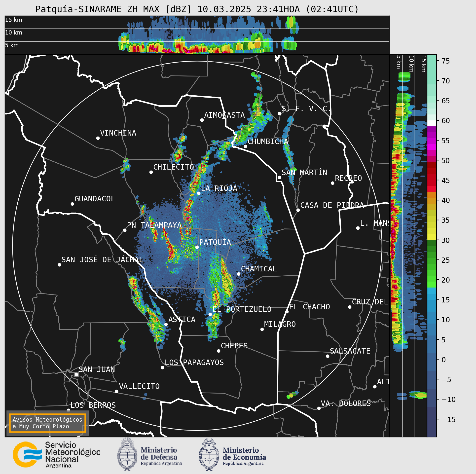
Task: Click the SAN MARTÍN label
Action: click(x=304, y=172)
